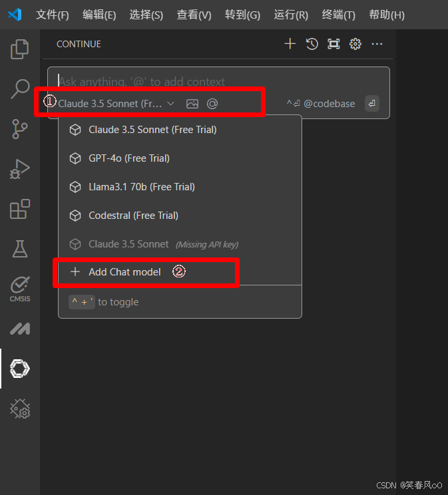Open the 选择(S) menu
This screenshot has height=495, width=448.
[x=146, y=15]
